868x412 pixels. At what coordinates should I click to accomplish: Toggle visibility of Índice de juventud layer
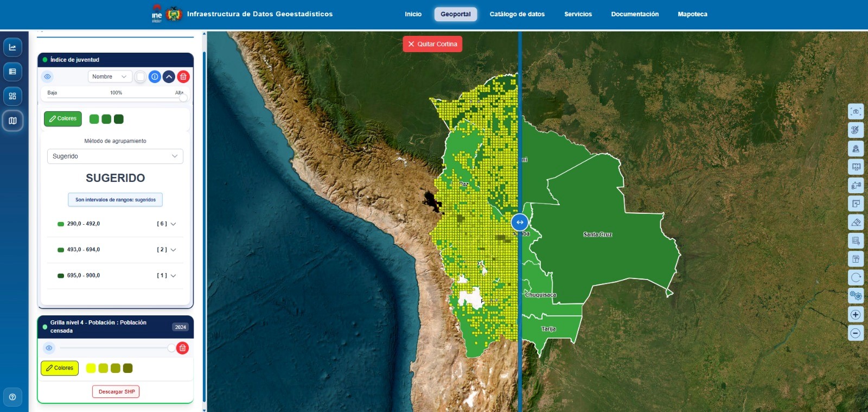(x=48, y=77)
